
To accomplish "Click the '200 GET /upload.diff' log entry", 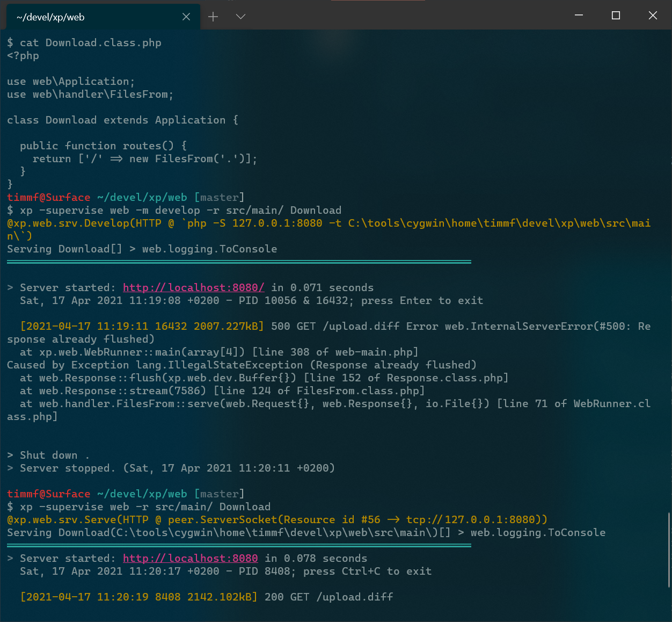I will pyautogui.click(x=207, y=597).
